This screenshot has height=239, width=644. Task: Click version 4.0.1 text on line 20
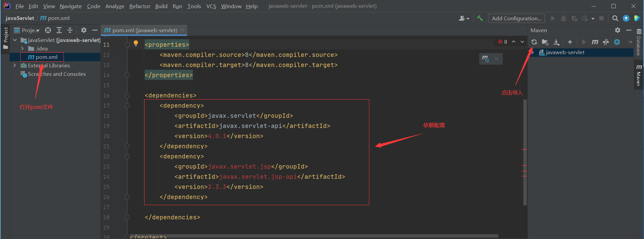(217, 136)
